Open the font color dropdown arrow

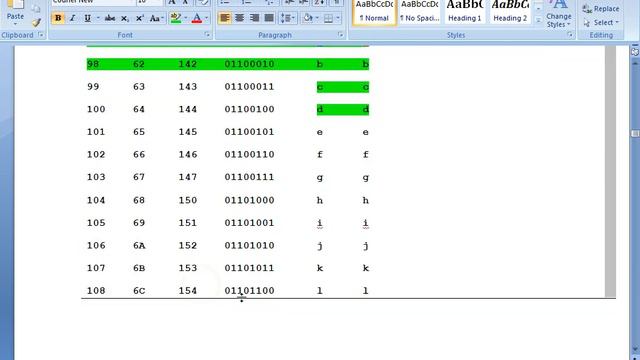click(x=207, y=18)
